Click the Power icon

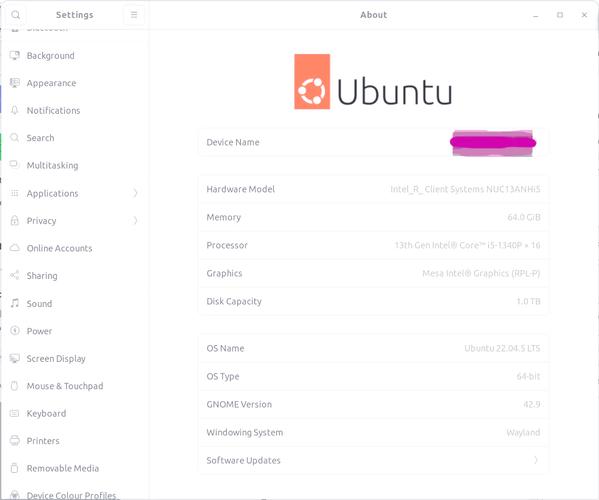15,331
